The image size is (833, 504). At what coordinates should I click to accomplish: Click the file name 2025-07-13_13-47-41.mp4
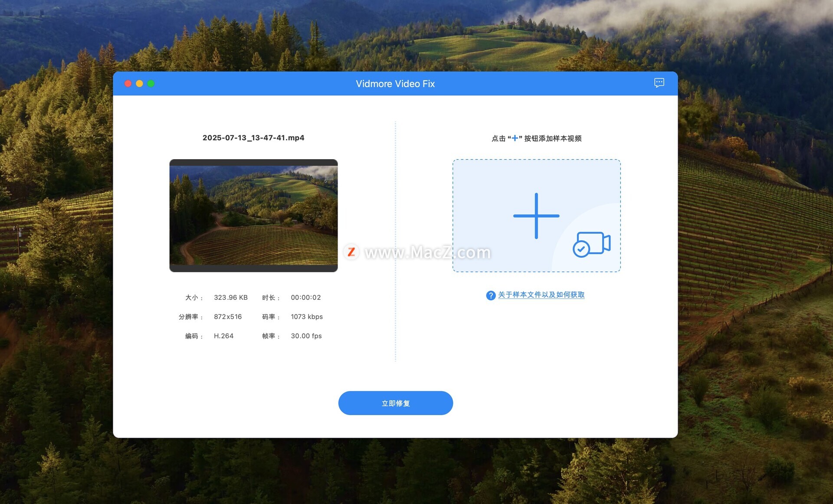point(253,137)
